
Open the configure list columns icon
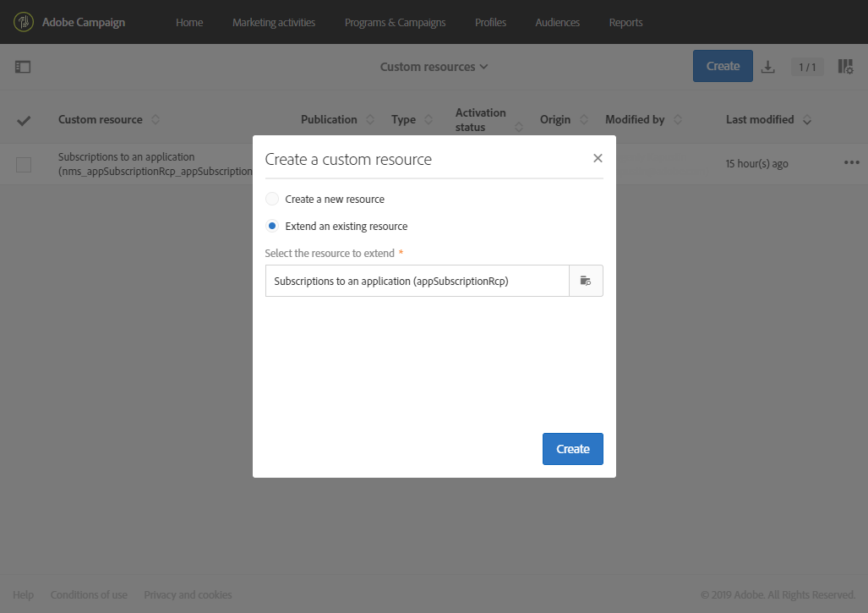[845, 67]
